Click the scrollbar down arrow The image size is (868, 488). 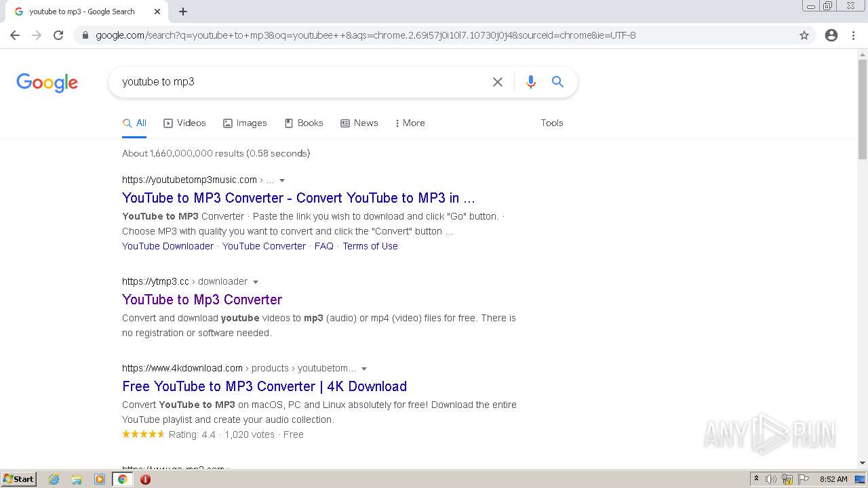(863, 463)
